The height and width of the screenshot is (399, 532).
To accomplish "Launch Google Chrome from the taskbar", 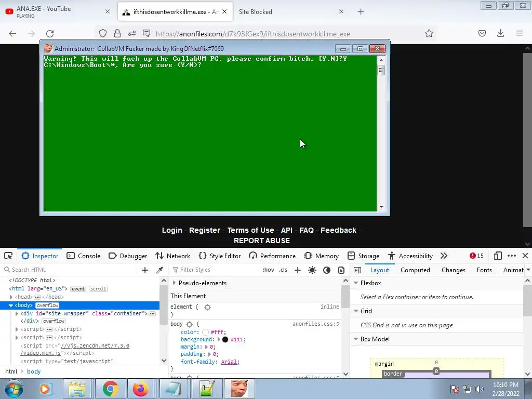I will click(x=110, y=389).
